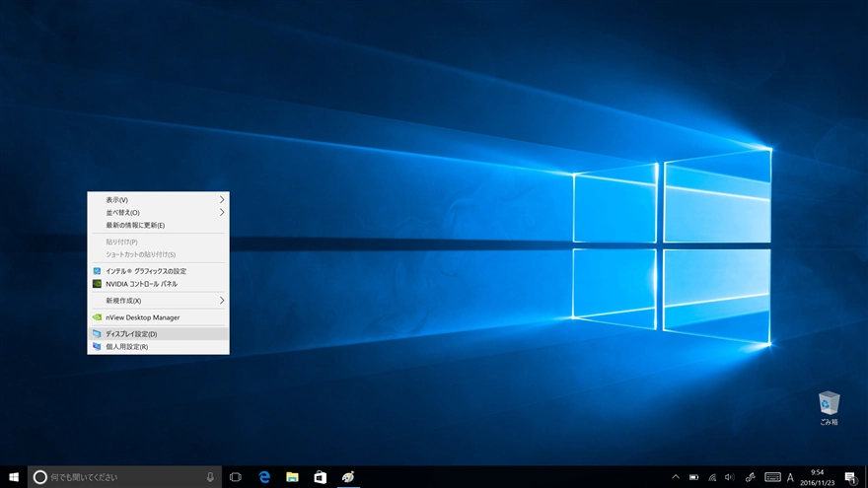Open the Windows Store taskbar icon

pos(320,477)
